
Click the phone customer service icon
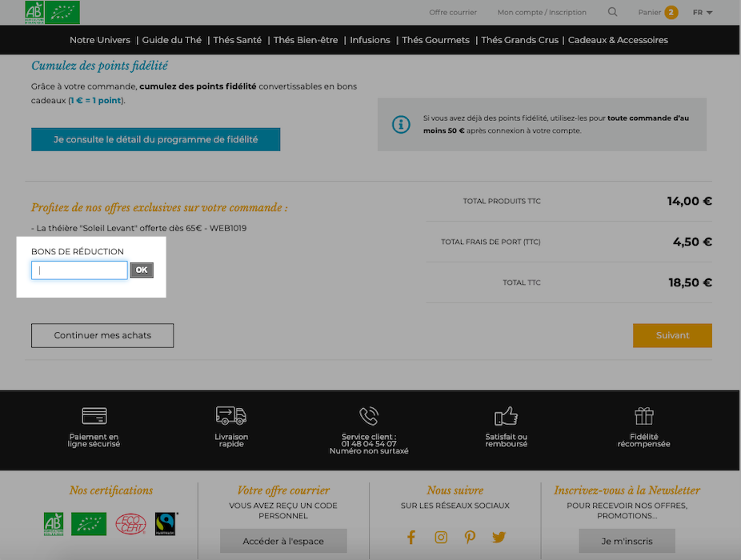(369, 416)
